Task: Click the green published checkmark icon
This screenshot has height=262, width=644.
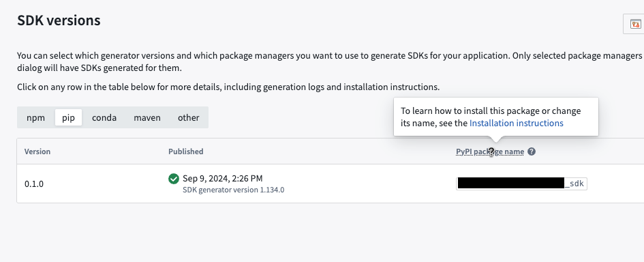Action: coord(174,179)
